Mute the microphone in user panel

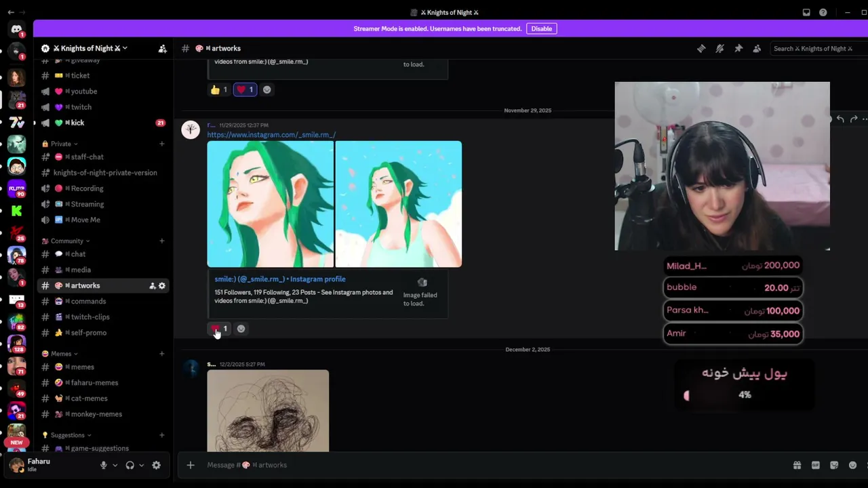(104, 466)
